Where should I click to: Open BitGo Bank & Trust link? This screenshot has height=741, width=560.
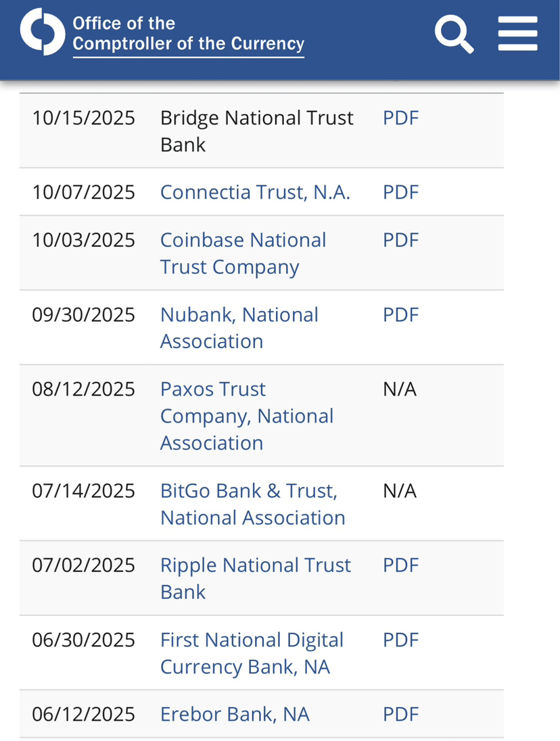253,504
